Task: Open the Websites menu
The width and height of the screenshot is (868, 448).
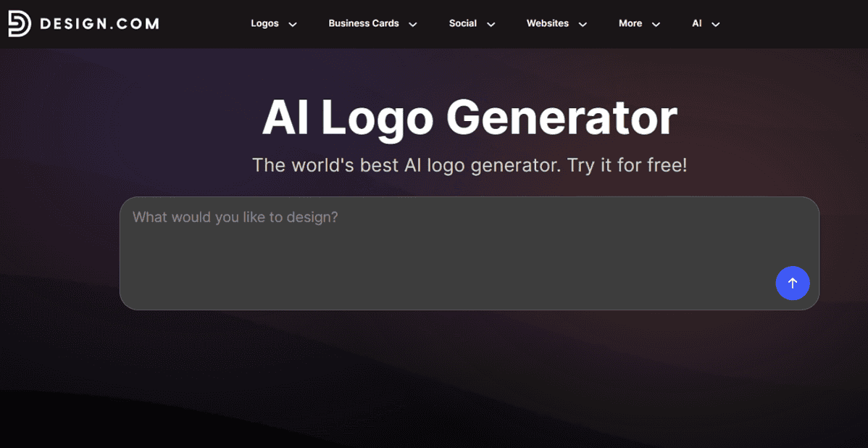Action: click(548, 24)
